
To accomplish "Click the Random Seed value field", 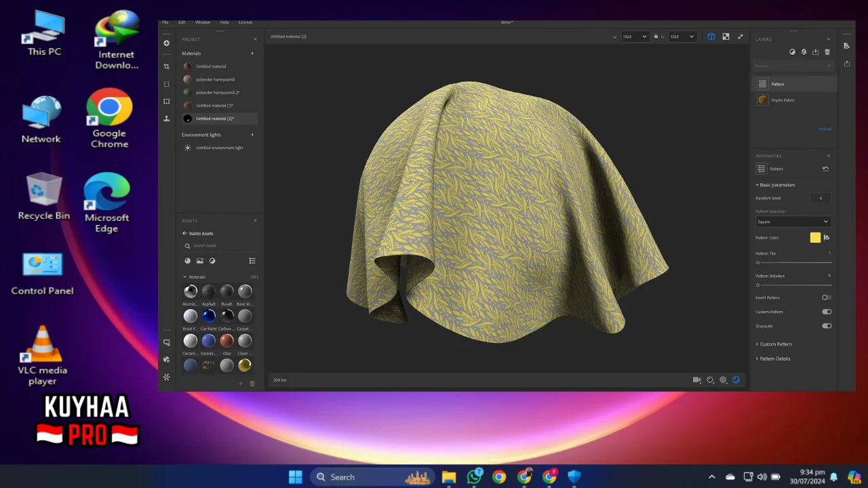I will (x=821, y=198).
